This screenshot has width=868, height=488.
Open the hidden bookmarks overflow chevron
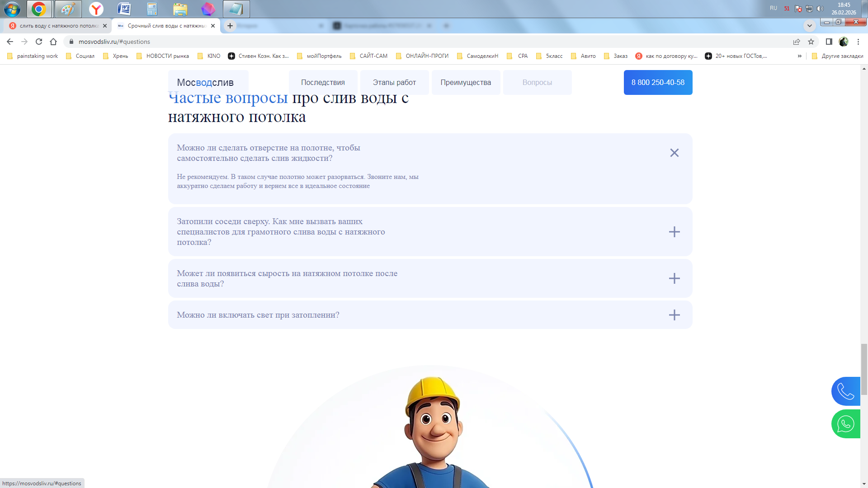tap(799, 56)
